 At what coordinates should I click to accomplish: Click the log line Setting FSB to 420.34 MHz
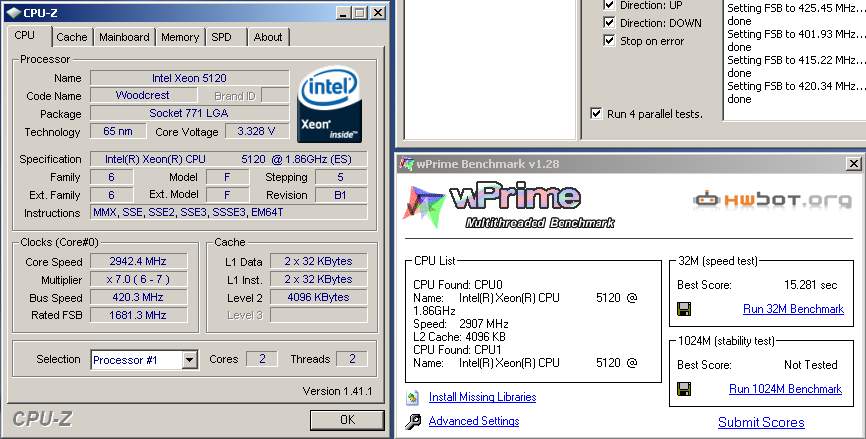[x=795, y=86]
